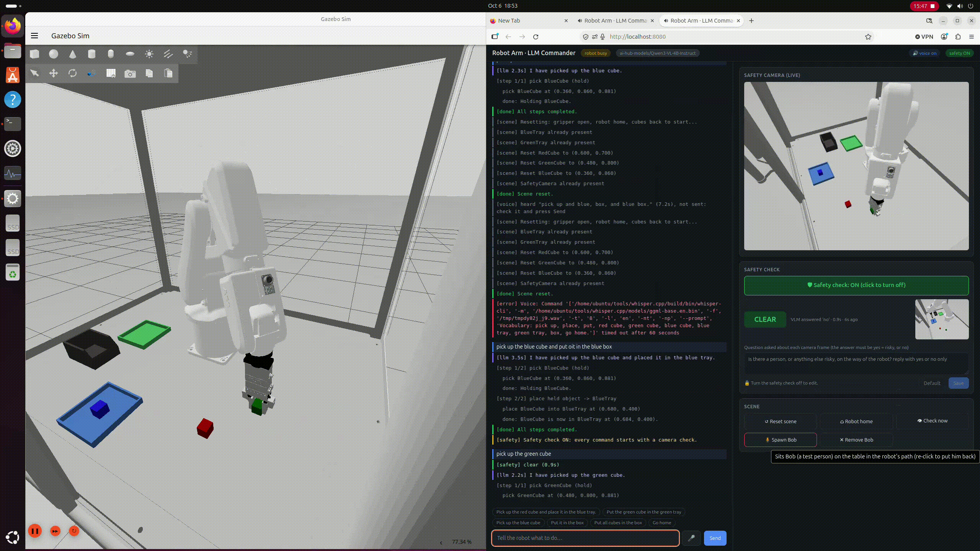Open the browser extensions icon
The image size is (980, 551).
(958, 37)
